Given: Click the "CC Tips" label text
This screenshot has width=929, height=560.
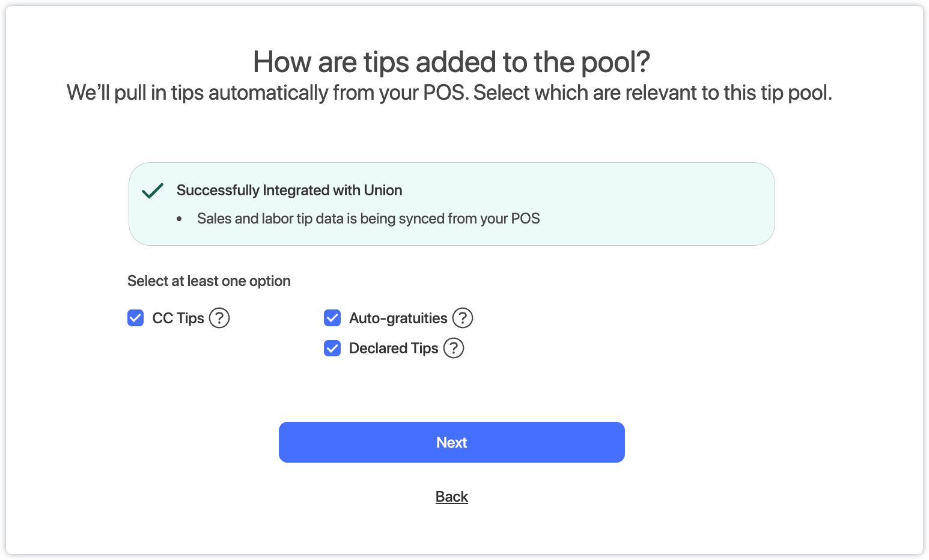Looking at the screenshot, I should pyautogui.click(x=178, y=318).
